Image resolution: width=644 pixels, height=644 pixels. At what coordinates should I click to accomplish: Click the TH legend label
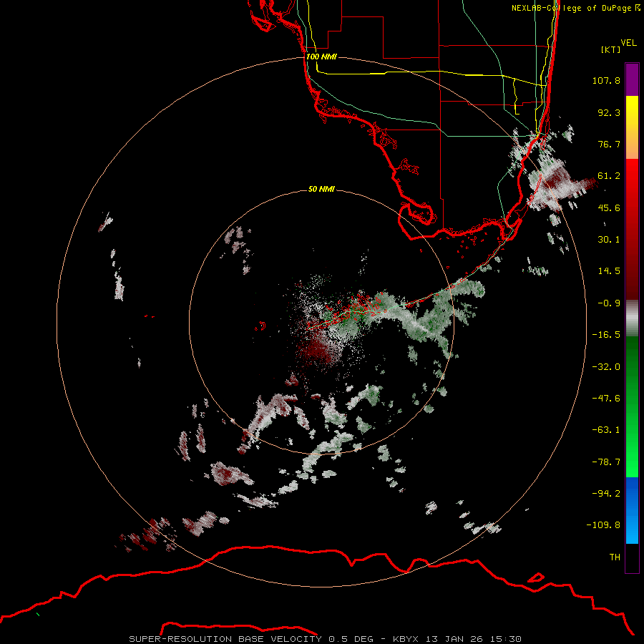615,557
